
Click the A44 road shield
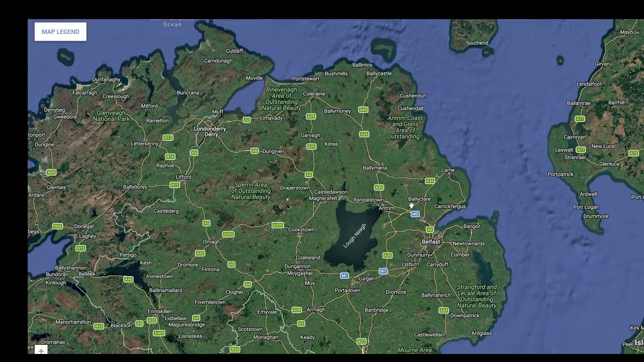pyautogui.click(x=363, y=110)
